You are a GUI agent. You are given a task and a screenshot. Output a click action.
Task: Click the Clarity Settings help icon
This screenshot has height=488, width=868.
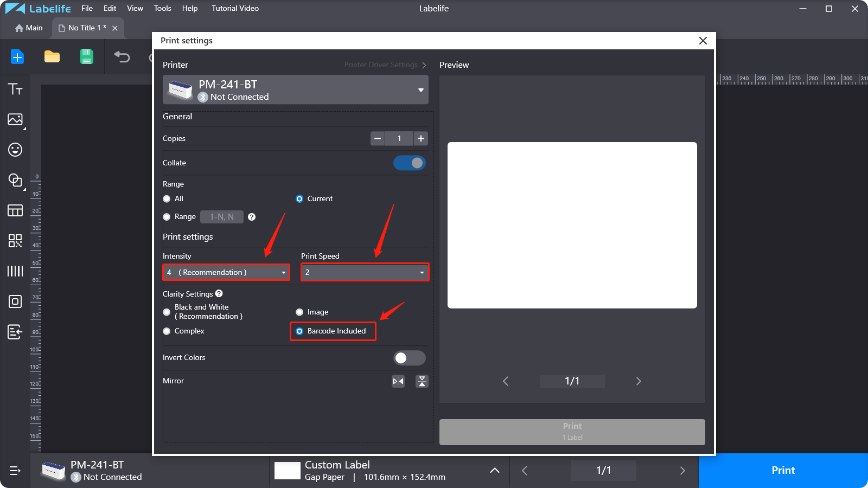[219, 293]
